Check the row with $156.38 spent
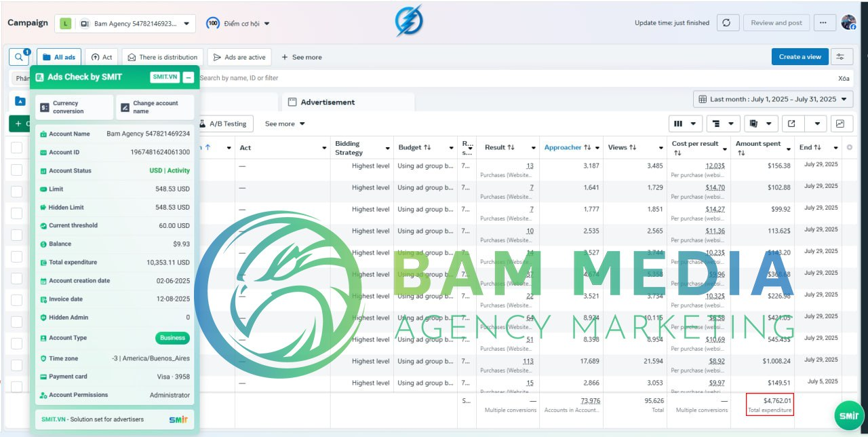This screenshot has height=437, width=868. tap(16, 170)
